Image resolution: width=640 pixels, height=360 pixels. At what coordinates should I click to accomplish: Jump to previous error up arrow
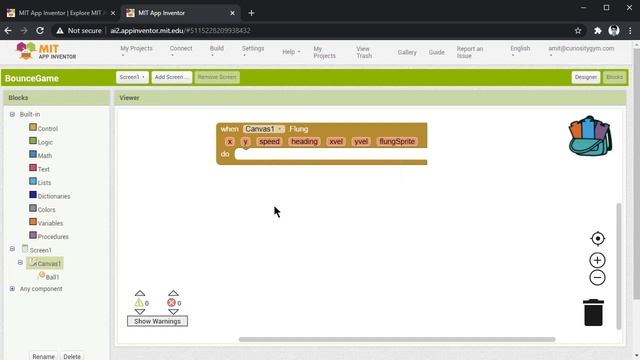(x=173, y=293)
